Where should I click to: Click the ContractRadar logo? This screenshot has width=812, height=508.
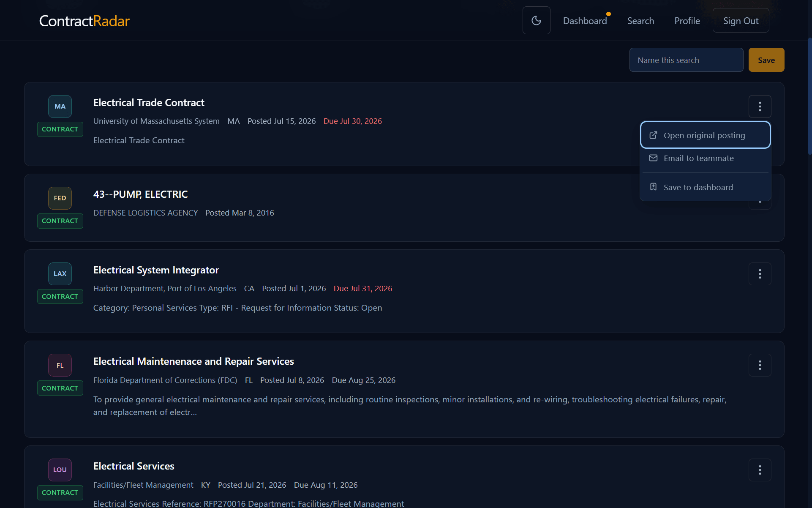84,21
